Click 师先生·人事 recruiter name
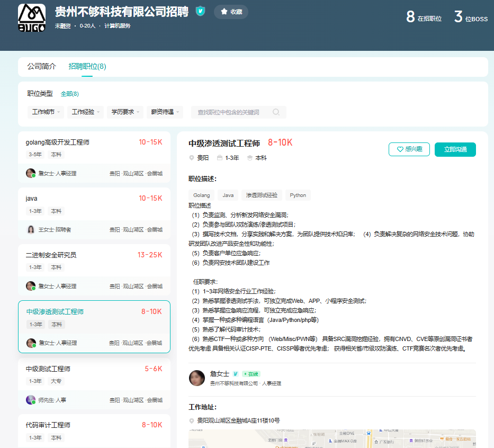Screen dimensions: 494x448 tap(52, 400)
